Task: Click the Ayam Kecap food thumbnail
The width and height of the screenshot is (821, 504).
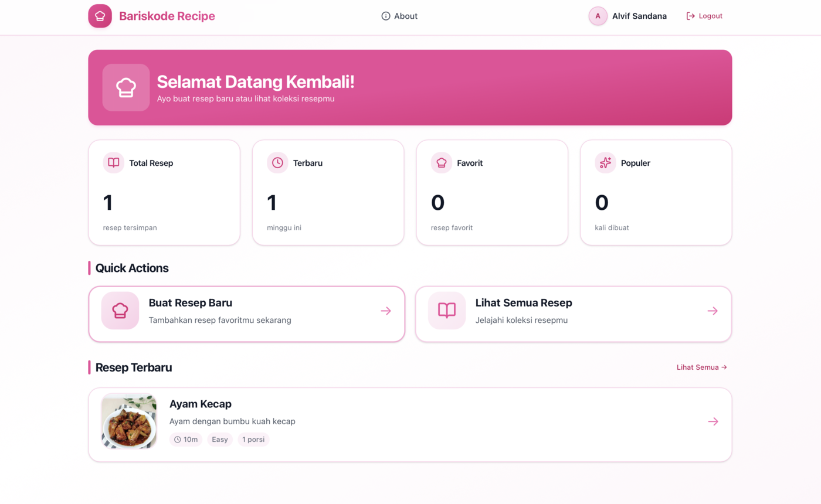Action: 128,421
